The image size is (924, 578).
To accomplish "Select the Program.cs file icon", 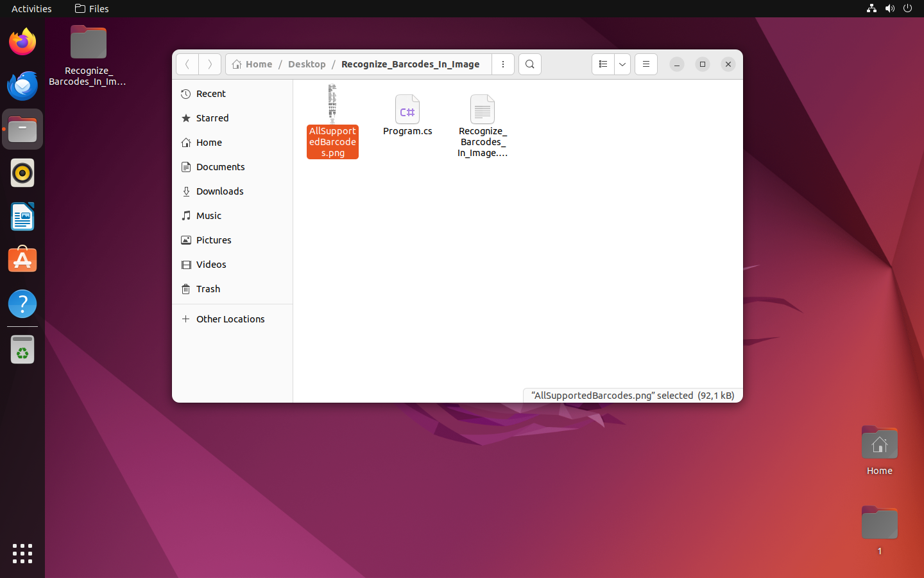I will point(407,110).
